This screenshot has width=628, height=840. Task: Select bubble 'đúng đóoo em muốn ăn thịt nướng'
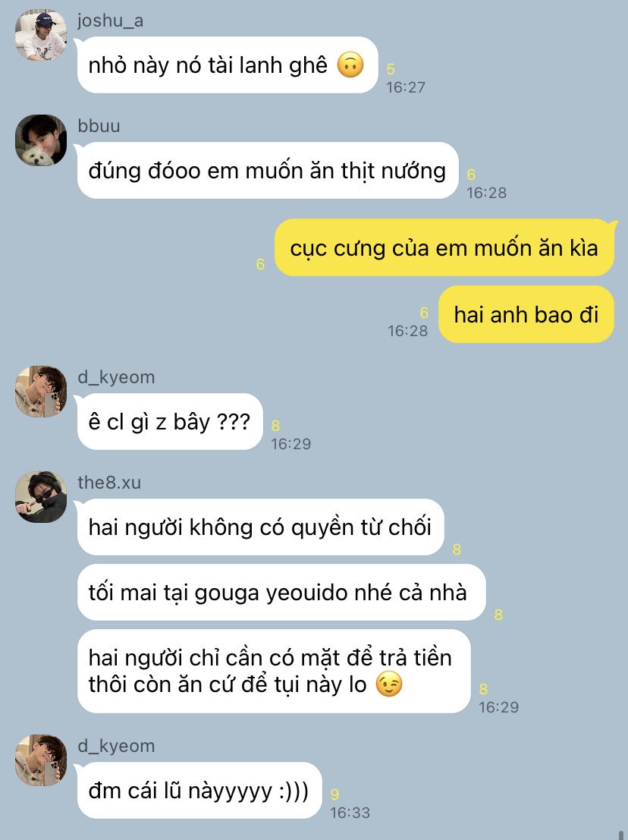pos(268,171)
